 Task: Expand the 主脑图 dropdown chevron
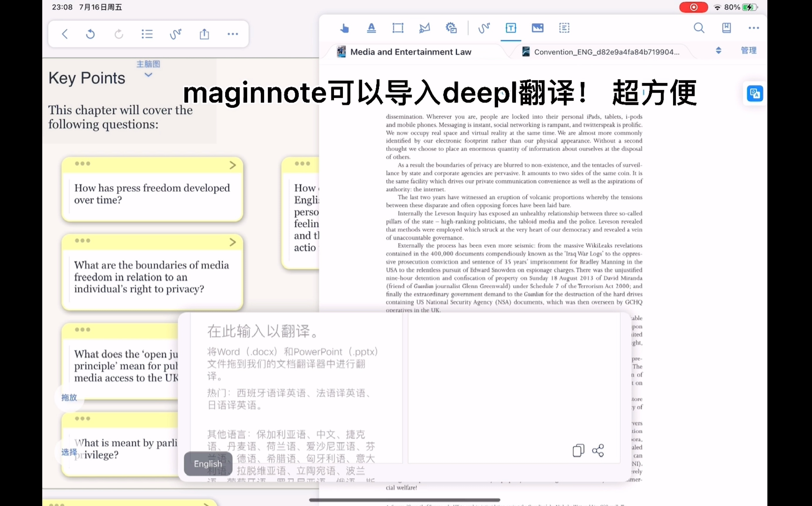(x=148, y=75)
